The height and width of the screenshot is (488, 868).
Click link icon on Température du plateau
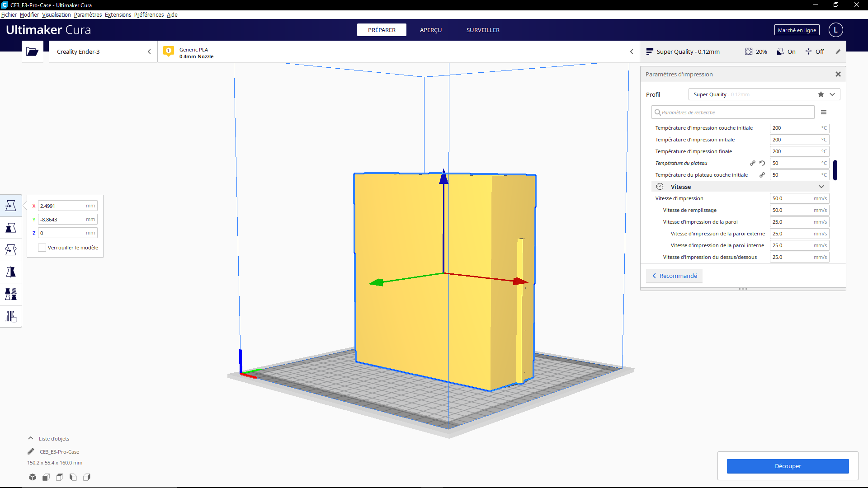753,163
